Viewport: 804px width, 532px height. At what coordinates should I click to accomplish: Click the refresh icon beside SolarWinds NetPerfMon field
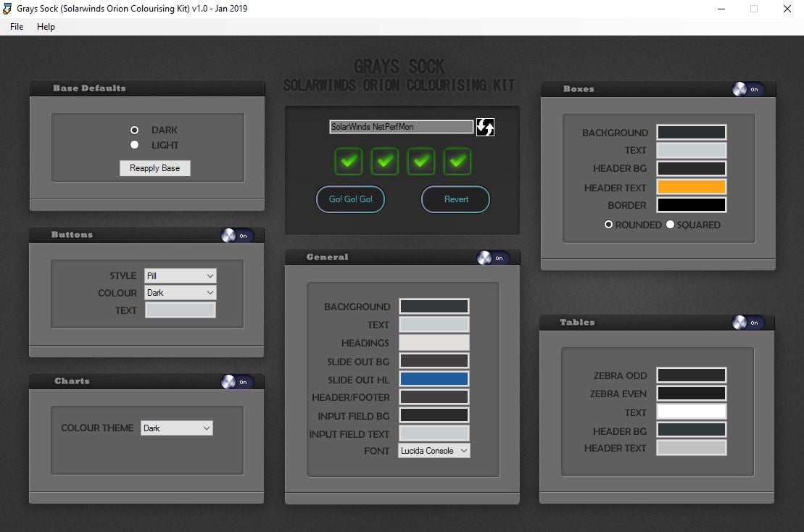click(x=485, y=127)
